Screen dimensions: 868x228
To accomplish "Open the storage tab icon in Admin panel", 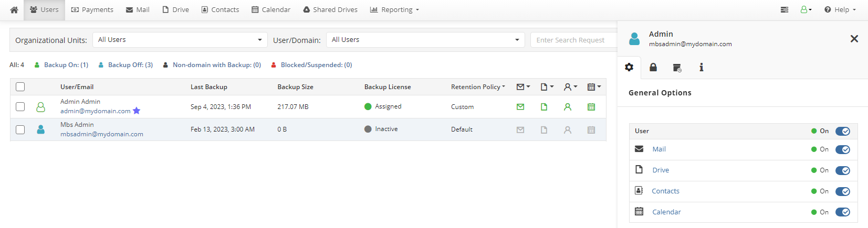I will tap(677, 68).
